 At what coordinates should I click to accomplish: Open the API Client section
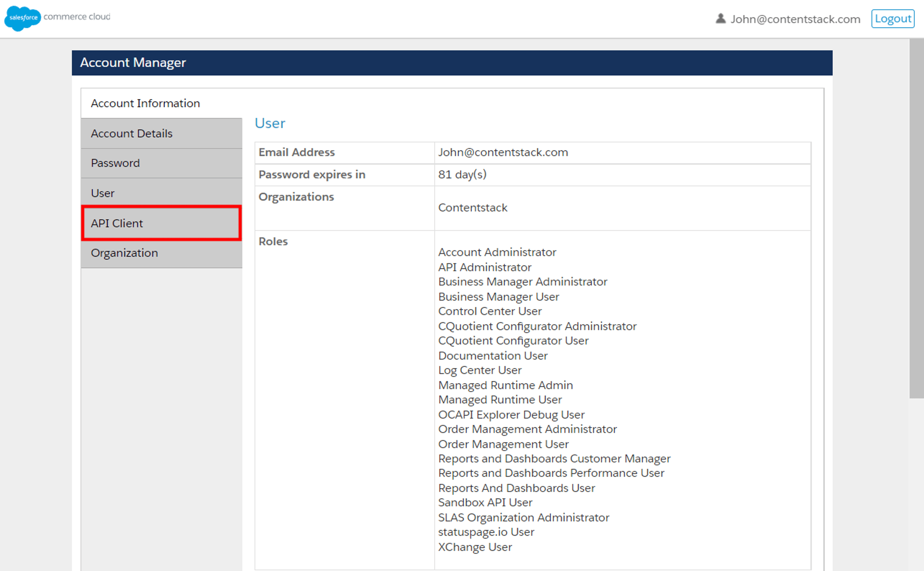[161, 223]
